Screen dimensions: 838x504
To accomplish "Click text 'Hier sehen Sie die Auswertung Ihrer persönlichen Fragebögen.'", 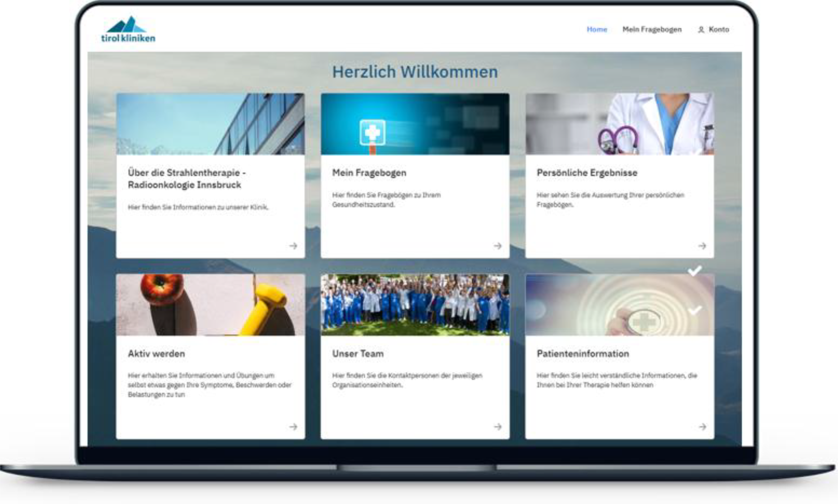I will tap(611, 200).
